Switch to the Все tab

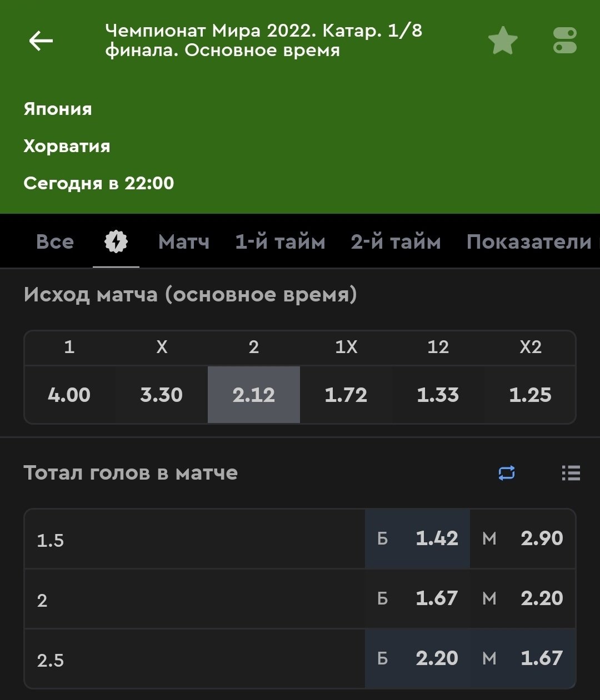coord(55,242)
